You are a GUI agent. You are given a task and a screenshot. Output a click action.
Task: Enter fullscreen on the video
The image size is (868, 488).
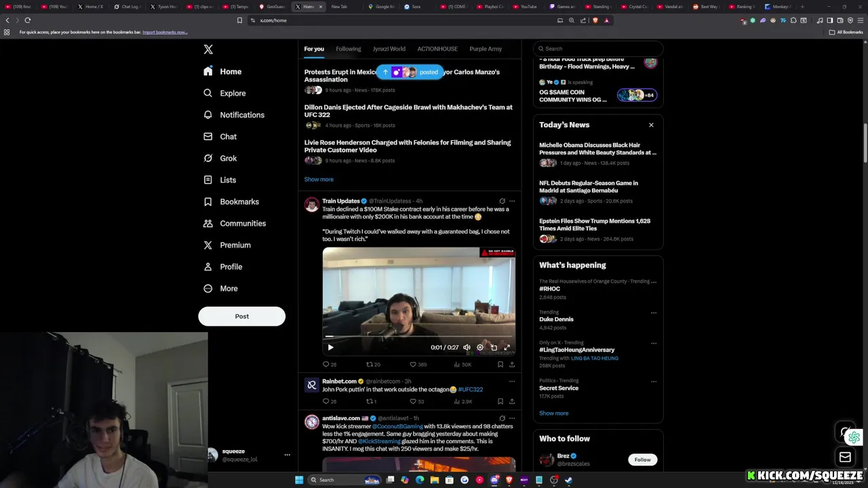pyautogui.click(x=507, y=347)
